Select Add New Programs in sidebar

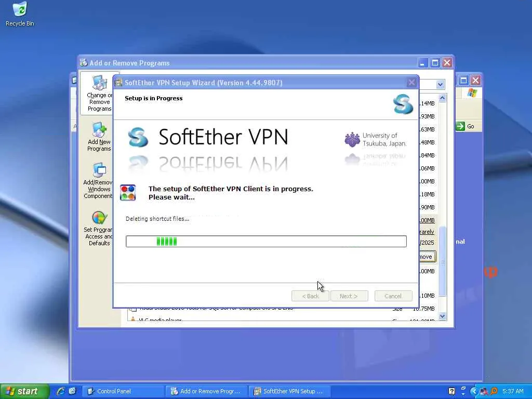pyautogui.click(x=99, y=137)
